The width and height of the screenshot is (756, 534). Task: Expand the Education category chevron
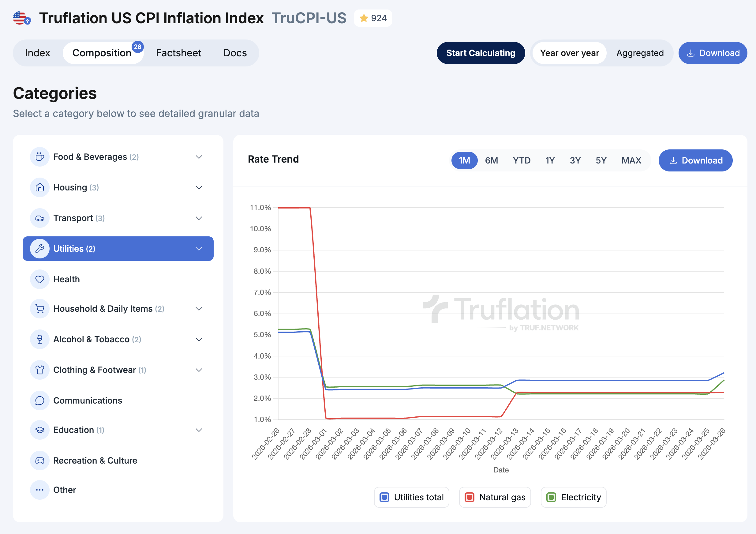(x=199, y=430)
